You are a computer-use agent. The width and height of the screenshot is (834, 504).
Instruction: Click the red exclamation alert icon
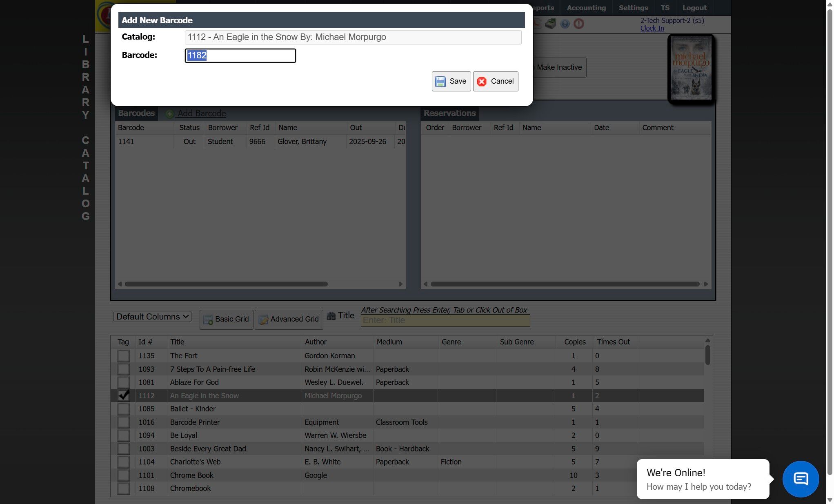pos(578,24)
